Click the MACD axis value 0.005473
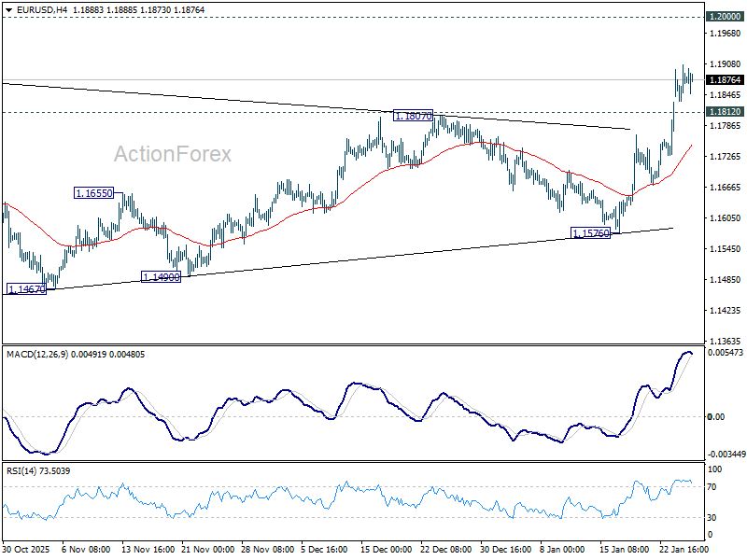747x560 pixels. click(x=726, y=353)
